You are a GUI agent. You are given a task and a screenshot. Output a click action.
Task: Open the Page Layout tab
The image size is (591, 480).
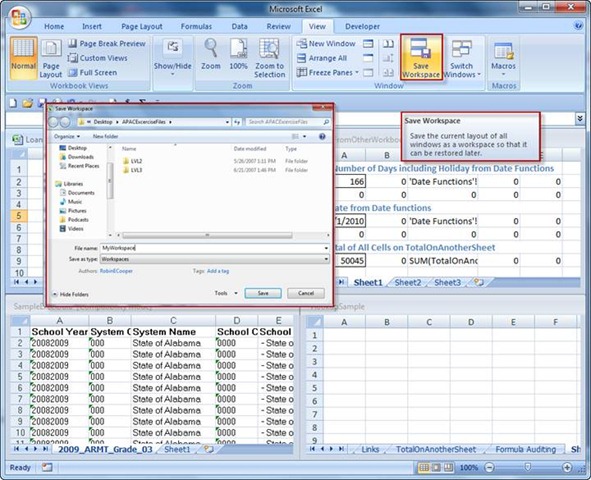pos(142,26)
